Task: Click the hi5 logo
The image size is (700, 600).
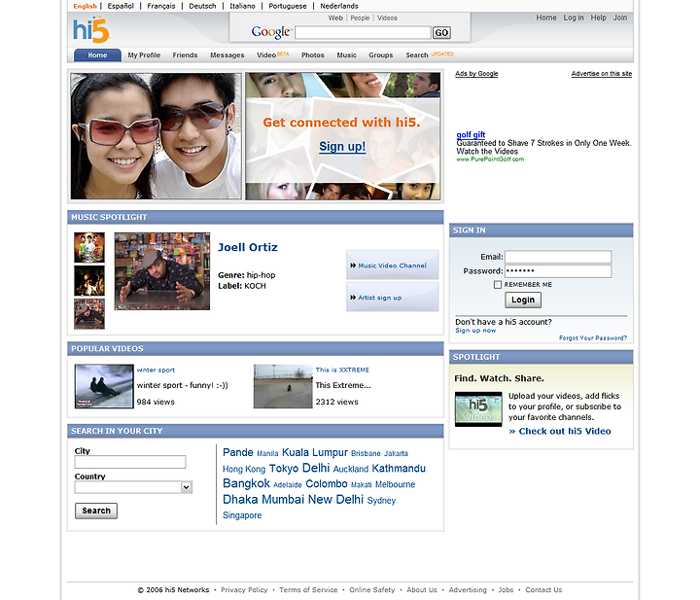Action: (91, 30)
